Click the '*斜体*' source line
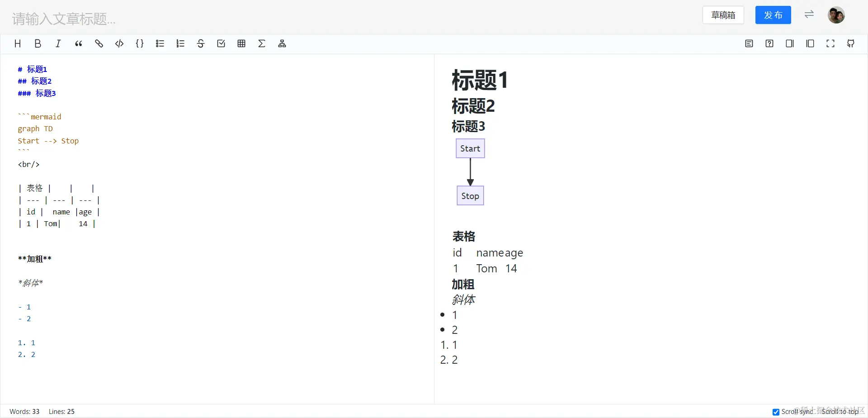Viewport: 868px width, 418px height. pyautogui.click(x=31, y=283)
